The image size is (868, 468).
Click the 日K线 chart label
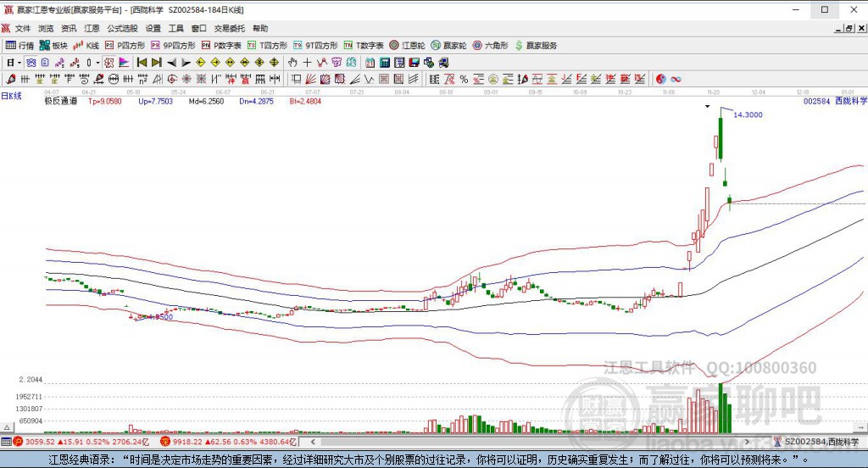11,96
